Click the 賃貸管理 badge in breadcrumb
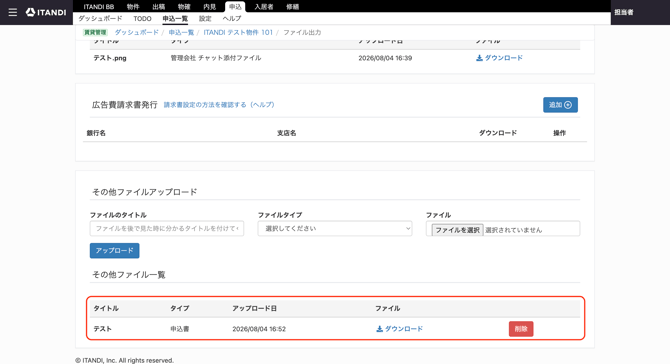 (95, 32)
